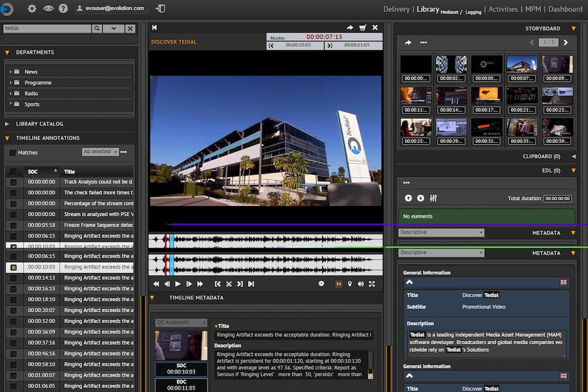
Task: Check the annotation row at 00:00:16:13
Action: tap(14, 289)
